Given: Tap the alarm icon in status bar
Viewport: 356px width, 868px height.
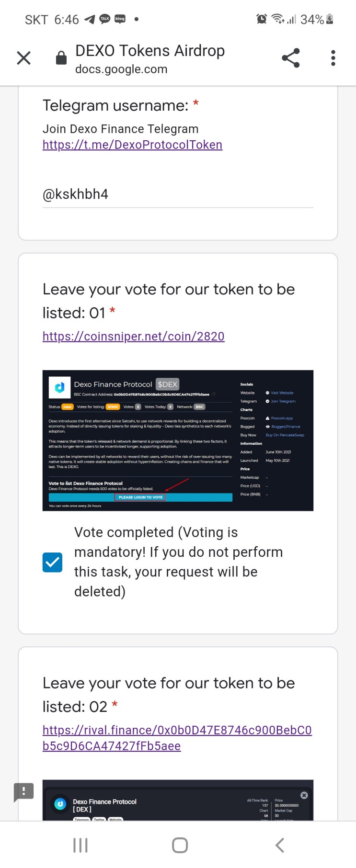Looking at the screenshot, I should [x=262, y=19].
